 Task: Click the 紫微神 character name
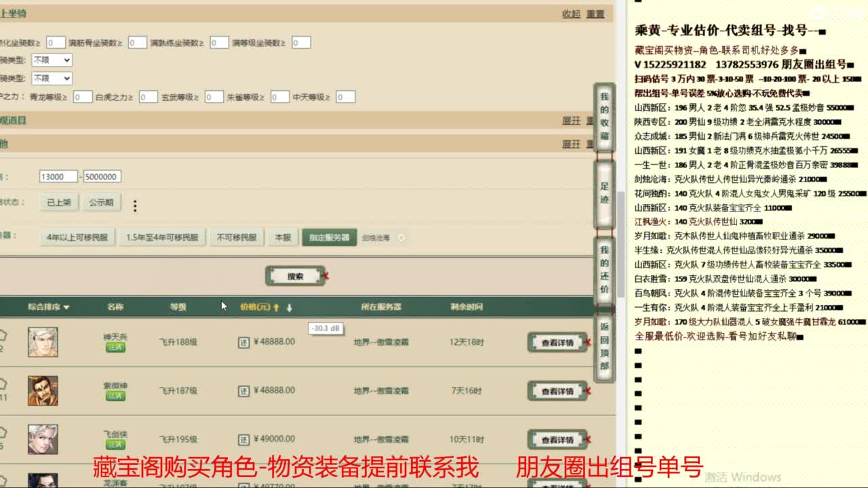115,386
